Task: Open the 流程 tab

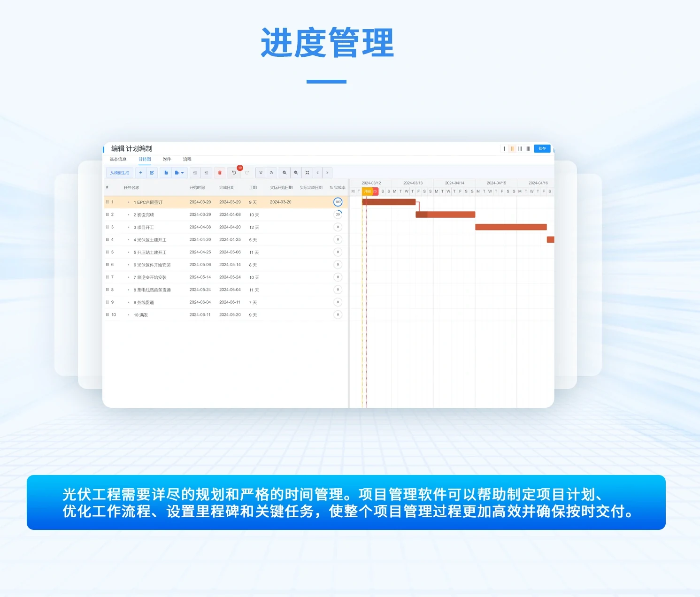Action: (x=187, y=160)
